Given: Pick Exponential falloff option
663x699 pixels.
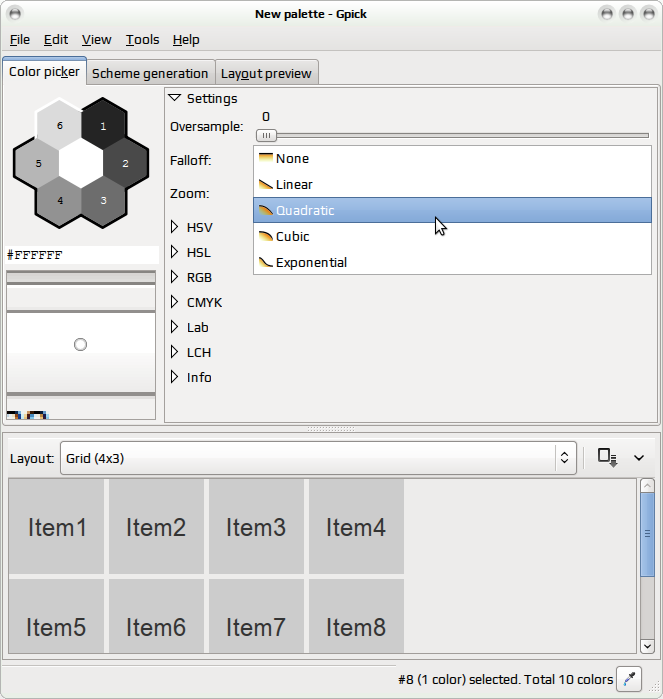Looking at the screenshot, I should [x=452, y=262].
